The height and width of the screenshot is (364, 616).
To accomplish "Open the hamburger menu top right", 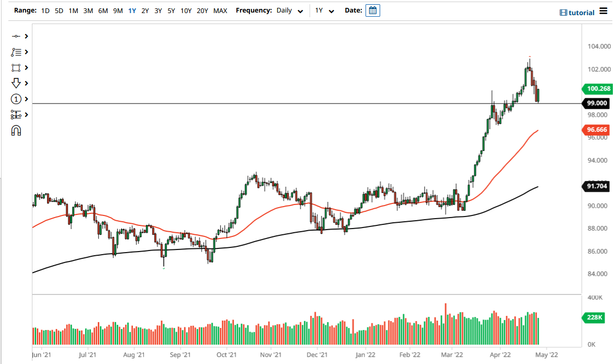I will pos(604,12).
